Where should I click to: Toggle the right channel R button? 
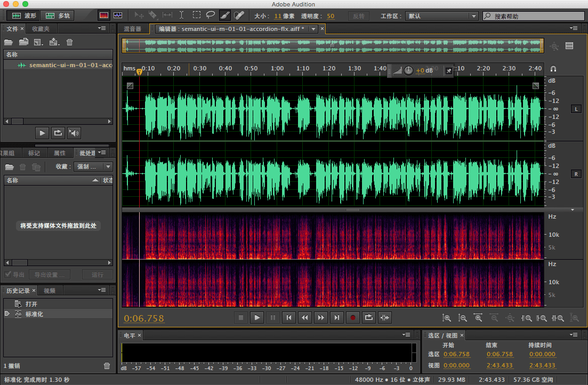(576, 174)
